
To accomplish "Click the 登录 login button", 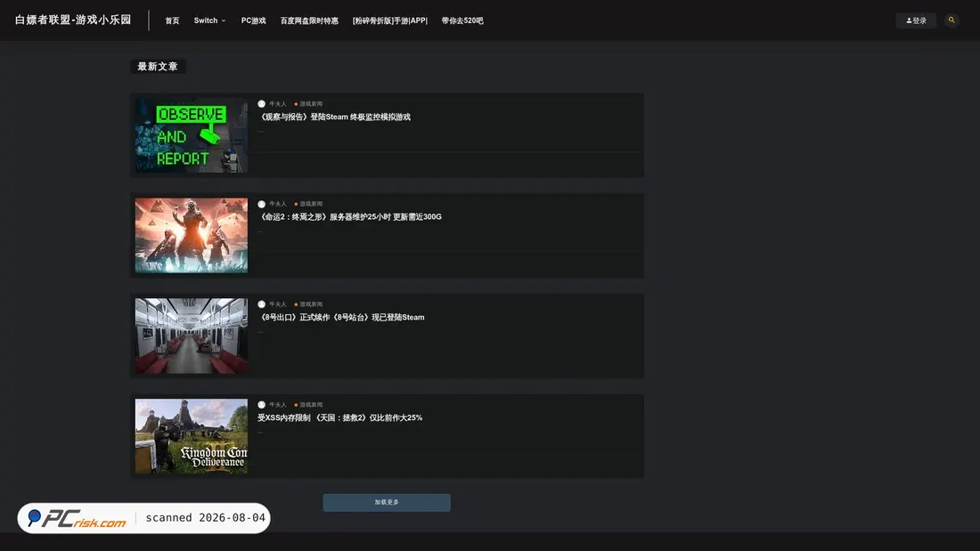I will coord(916,20).
